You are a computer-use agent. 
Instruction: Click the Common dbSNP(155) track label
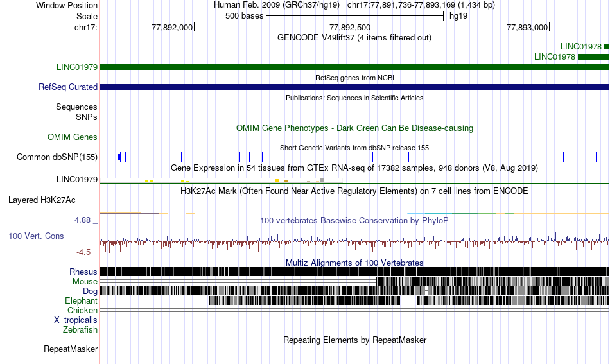click(x=57, y=157)
